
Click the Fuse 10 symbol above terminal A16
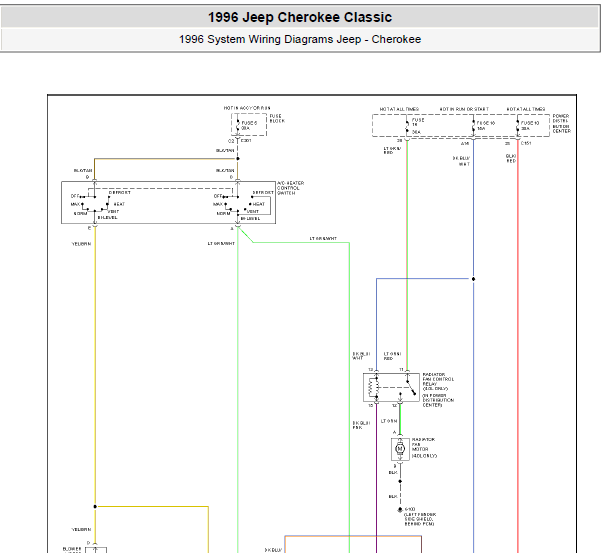click(x=473, y=126)
